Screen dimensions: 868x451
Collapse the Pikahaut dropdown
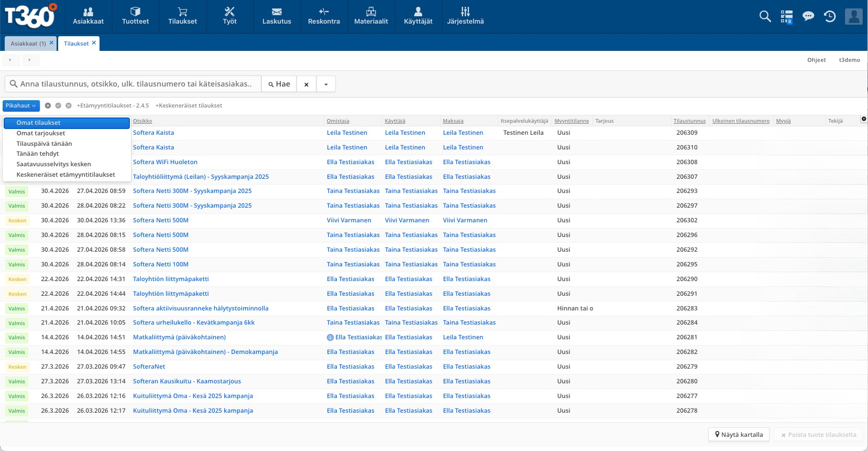pos(21,105)
